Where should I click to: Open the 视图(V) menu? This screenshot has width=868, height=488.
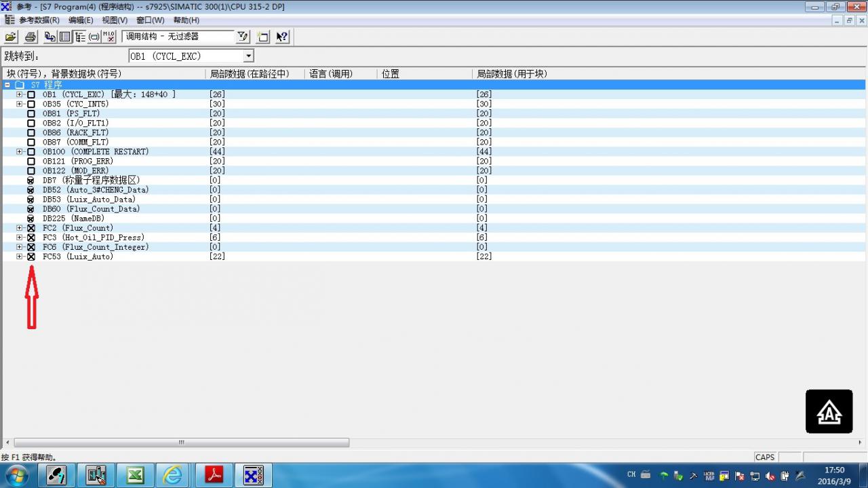(115, 20)
